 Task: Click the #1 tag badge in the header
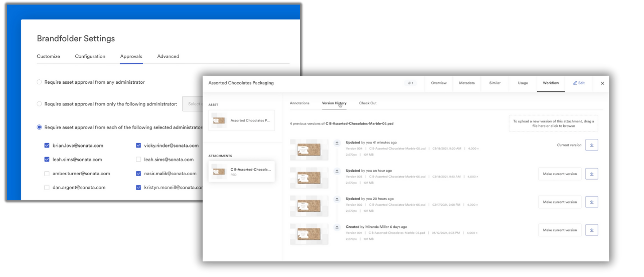(x=410, y=83)
